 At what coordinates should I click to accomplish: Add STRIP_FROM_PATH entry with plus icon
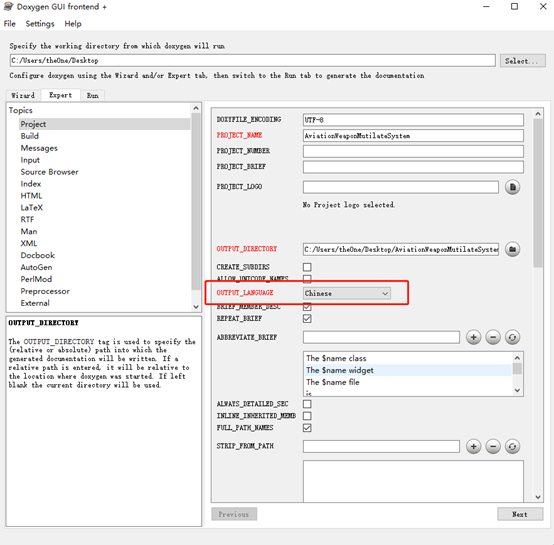coord(473,446)
